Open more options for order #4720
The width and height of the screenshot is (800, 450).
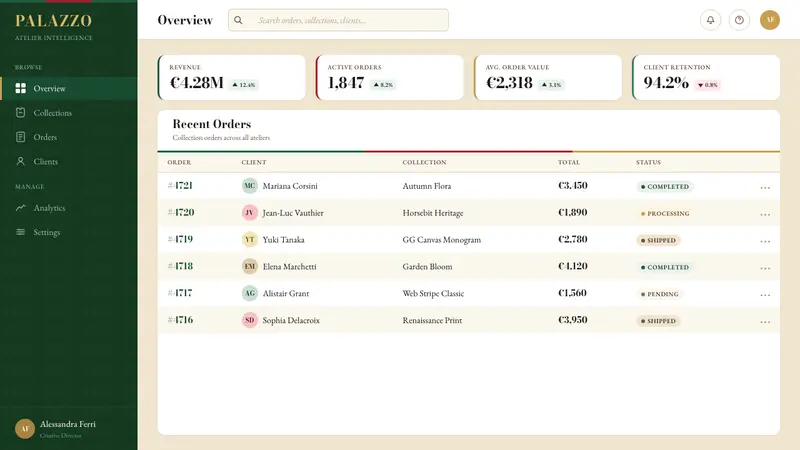(765, 214)
